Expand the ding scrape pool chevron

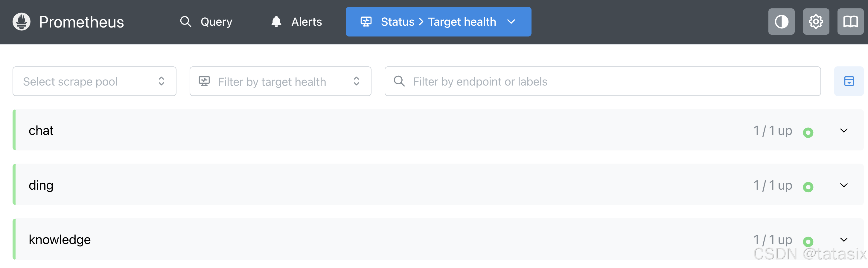click(x=843, y=185)
